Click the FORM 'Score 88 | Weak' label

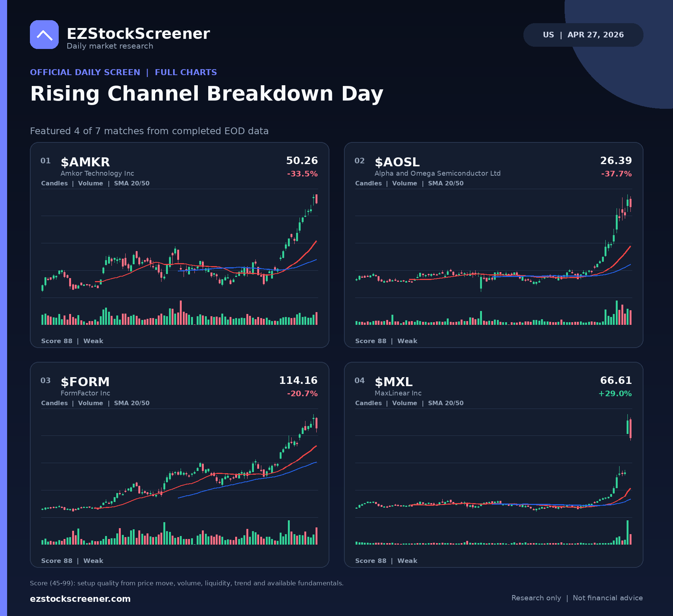point(72,561)
